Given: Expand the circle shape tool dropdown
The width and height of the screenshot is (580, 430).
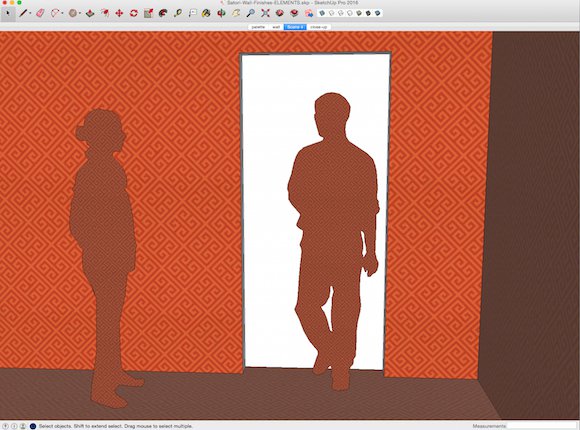Looking at the screenshot, I should click(x=80, y=14).
